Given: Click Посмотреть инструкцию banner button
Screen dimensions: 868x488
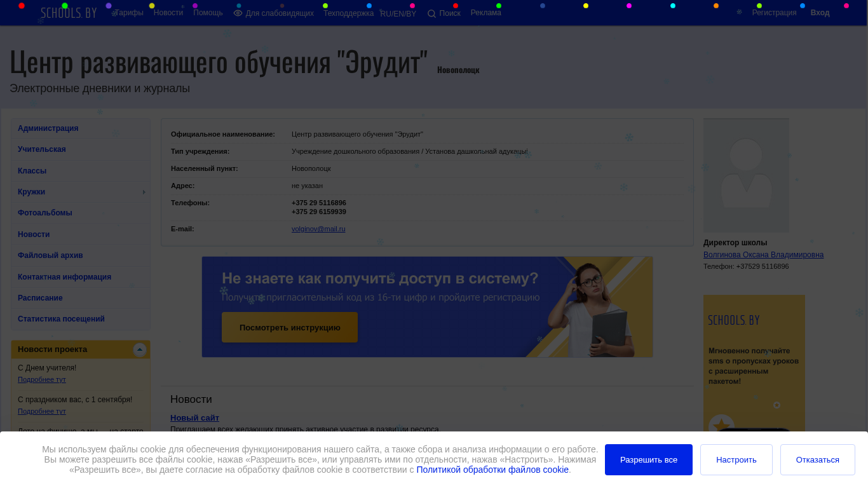Looking at the screenshot, I should click(290, 327).
